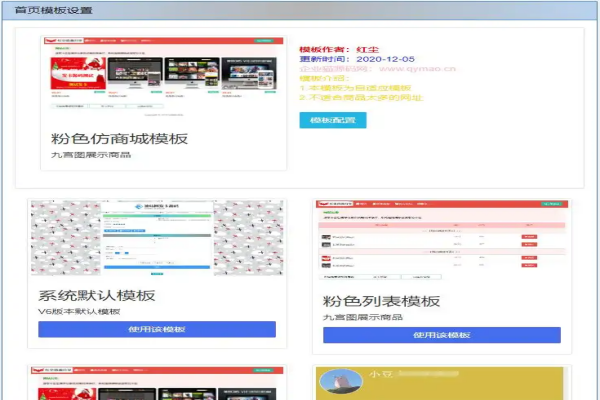
Task: Click the round avatar in yellow card
Action: [x=340, y=385]
